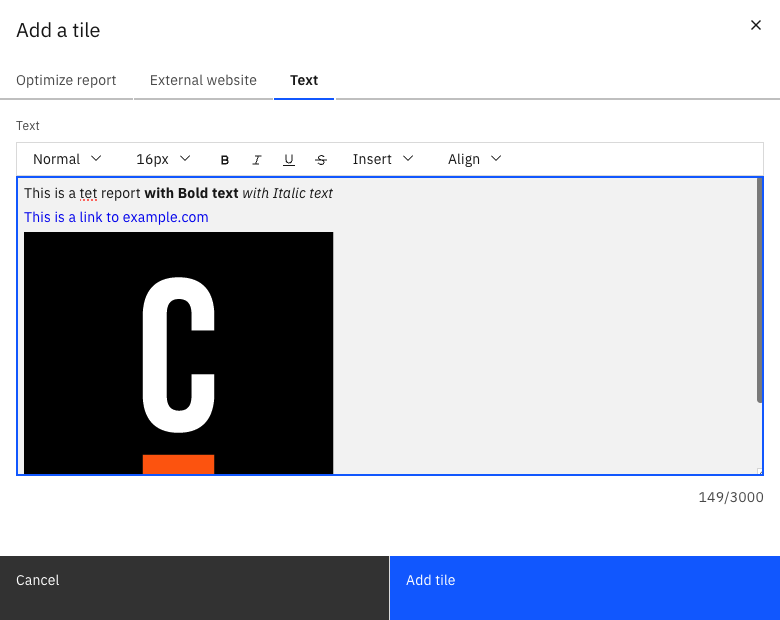The width and height of the screenshot is (780, 620).
Task: Underline the selected text
Action: (289, 160)
